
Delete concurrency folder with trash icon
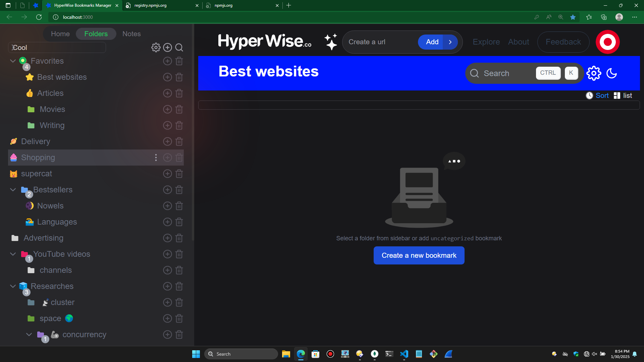[x=179, y=335]
